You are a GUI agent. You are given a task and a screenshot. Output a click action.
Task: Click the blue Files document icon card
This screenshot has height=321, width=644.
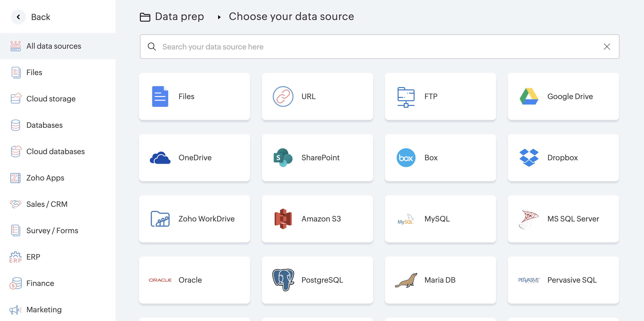click(160, 96)
